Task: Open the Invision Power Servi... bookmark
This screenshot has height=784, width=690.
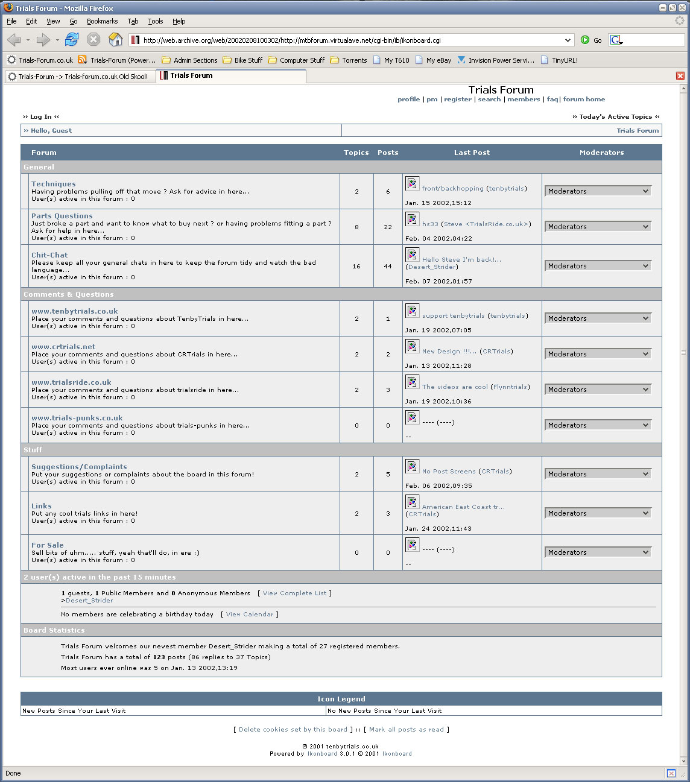Action: pyautogui.click(x=496, y=60)
